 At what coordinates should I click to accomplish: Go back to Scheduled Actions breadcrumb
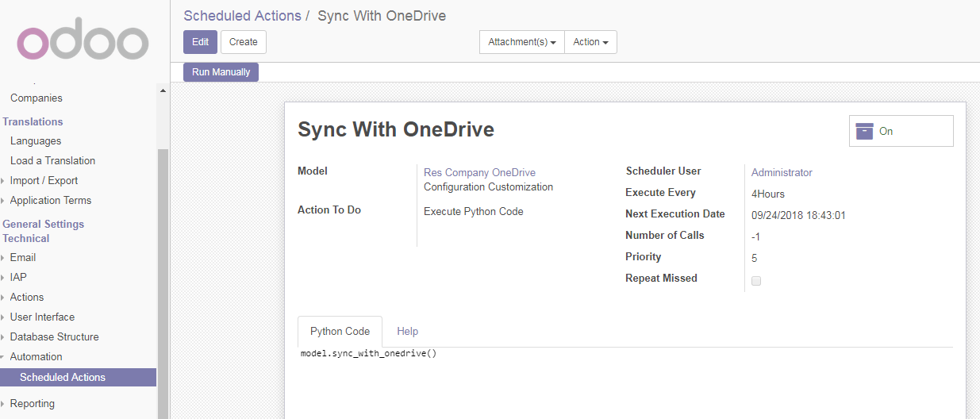[x=242, y=16]
